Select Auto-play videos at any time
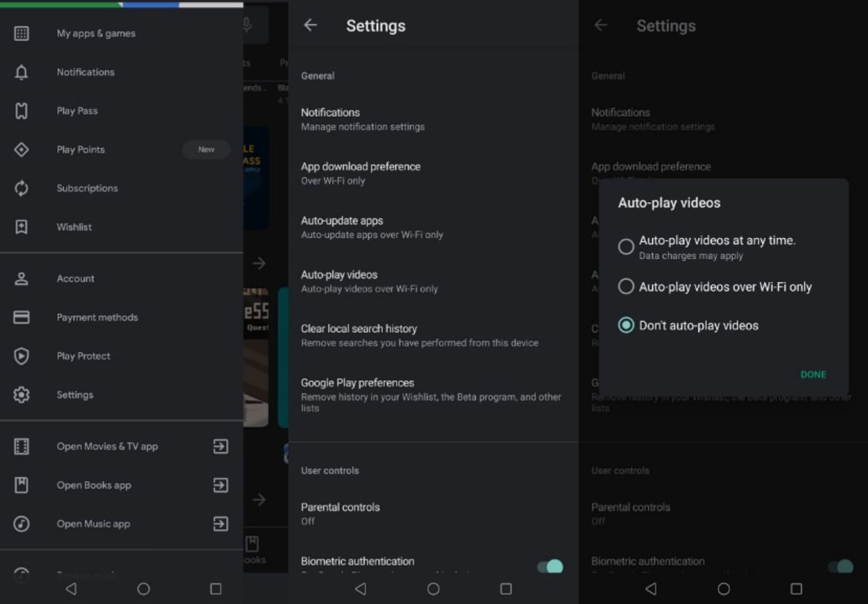This screenshot has width=868, height=604. pyautogui.click(x=626, y=246)
